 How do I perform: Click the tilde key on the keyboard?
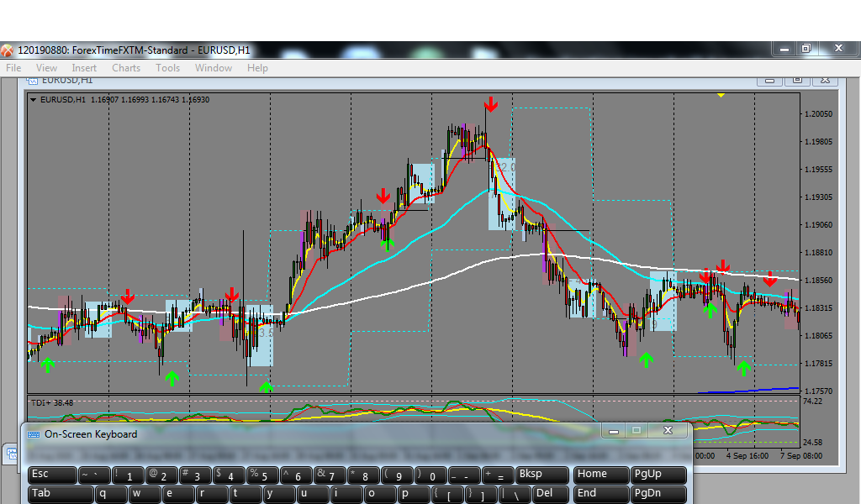click(x=94, y=475)
